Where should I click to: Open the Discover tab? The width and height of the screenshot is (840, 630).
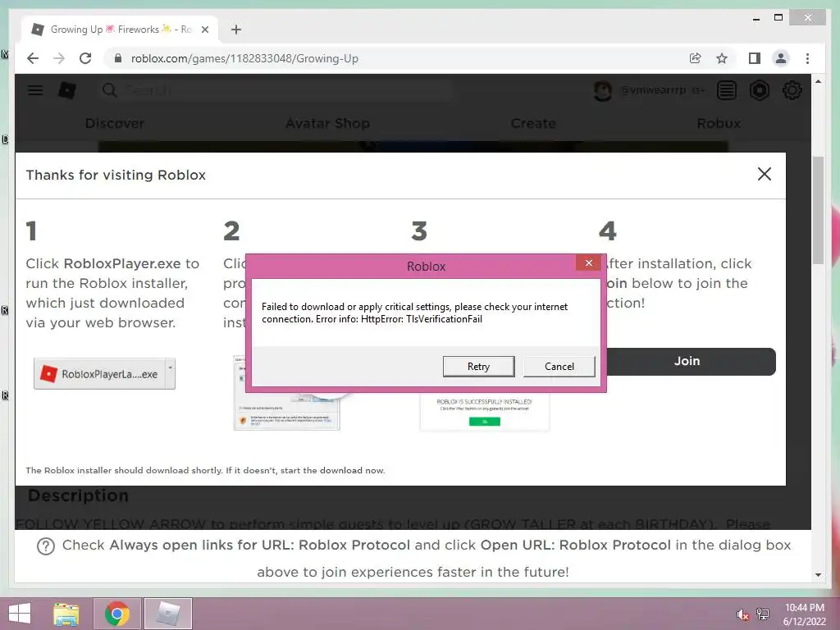(115, 123)
